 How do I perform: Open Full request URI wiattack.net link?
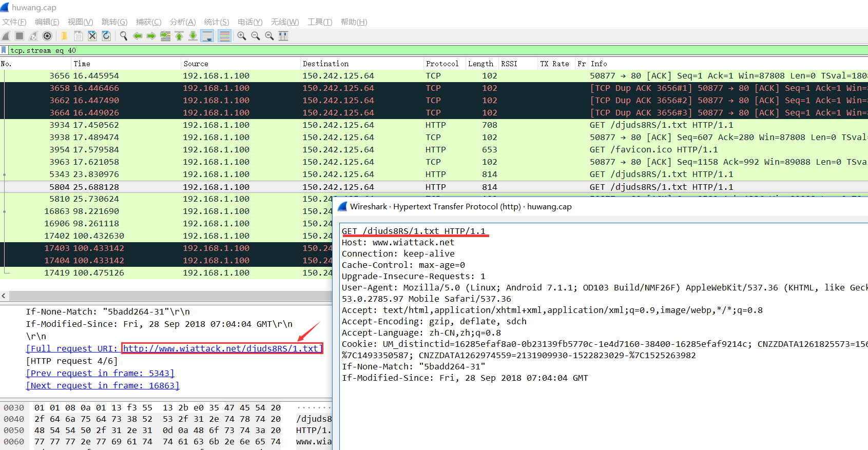pyautogui.click(x=222, y=349)
